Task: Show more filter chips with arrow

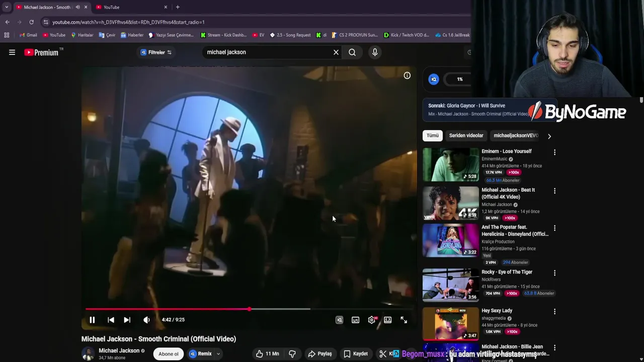Action: [x=549, y=136]
